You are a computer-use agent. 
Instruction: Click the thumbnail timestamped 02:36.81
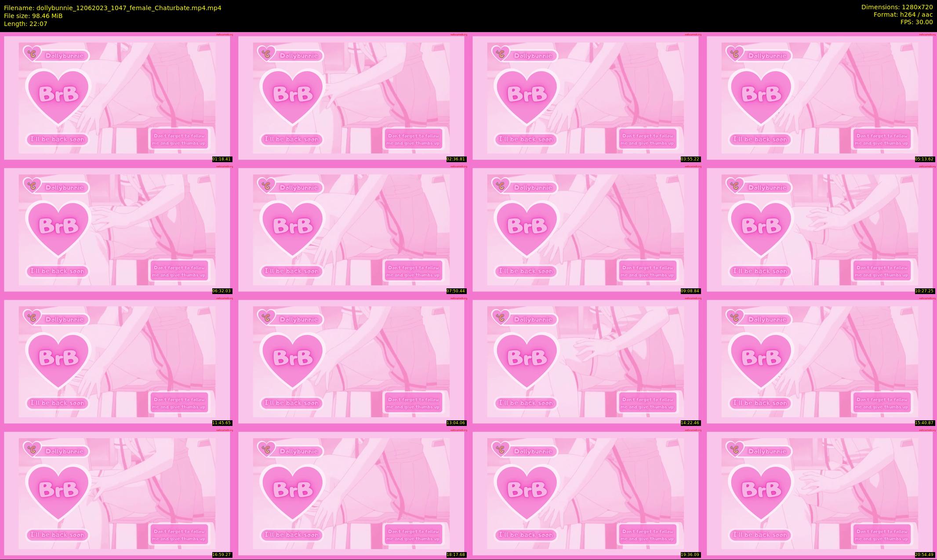click(351, 98)
